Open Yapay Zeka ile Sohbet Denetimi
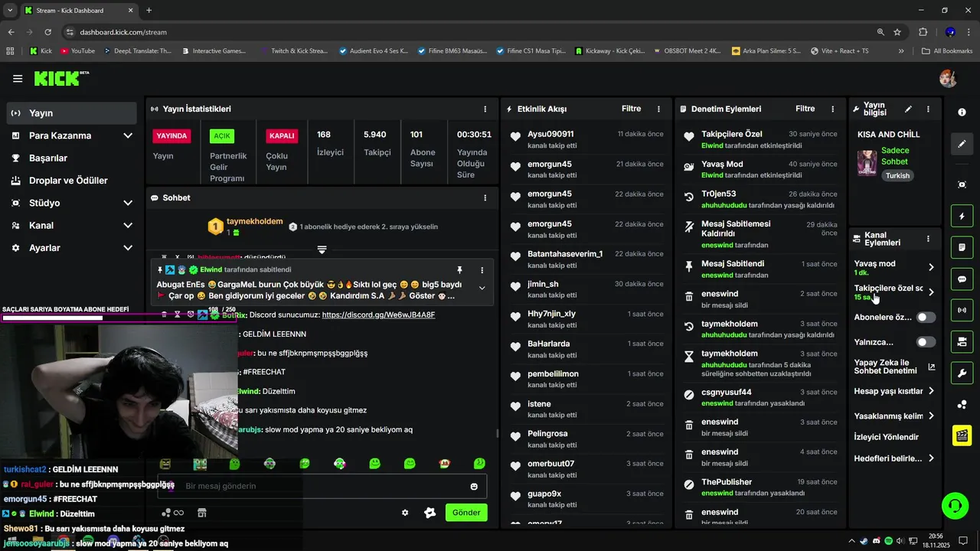The height and width of the screenshot is (551, 980). 894,367
